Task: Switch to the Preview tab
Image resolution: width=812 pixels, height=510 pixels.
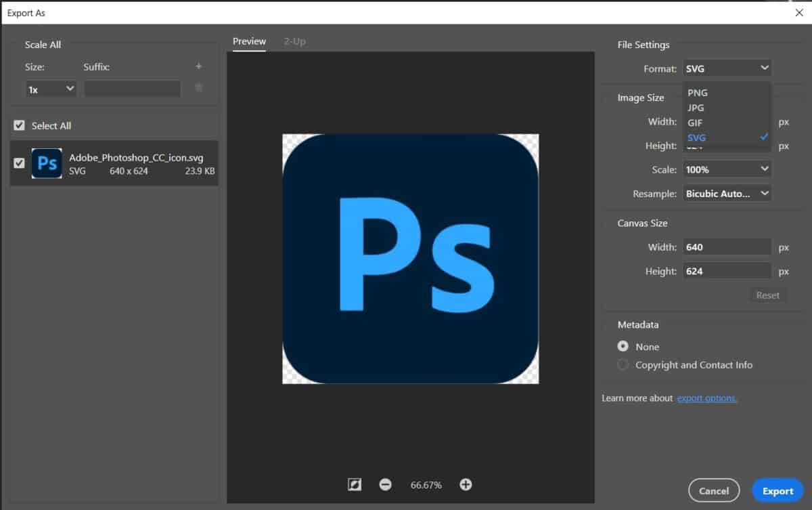Action: [x=249, y=41]
